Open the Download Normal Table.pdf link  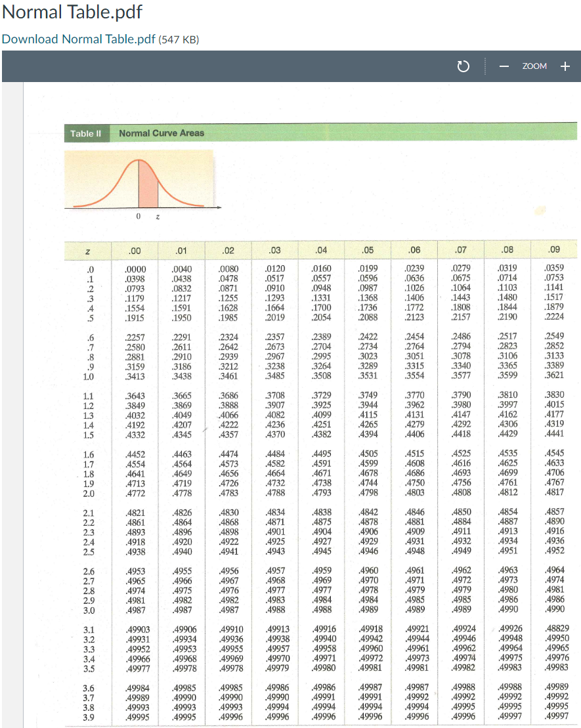(79, 39)
